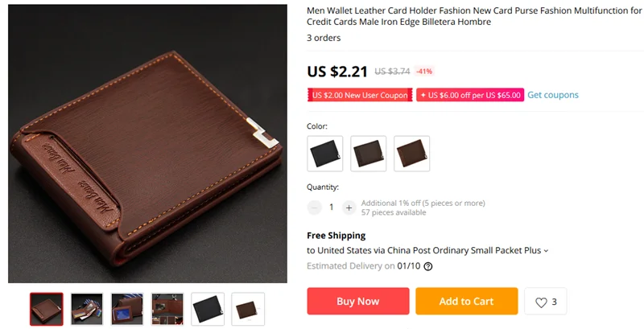Click the main wallet product image
Screen dimensions: 644x329
click(x=147, y=143)
